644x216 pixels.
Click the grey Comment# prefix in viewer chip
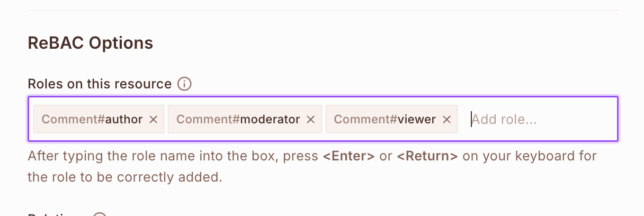366,120
